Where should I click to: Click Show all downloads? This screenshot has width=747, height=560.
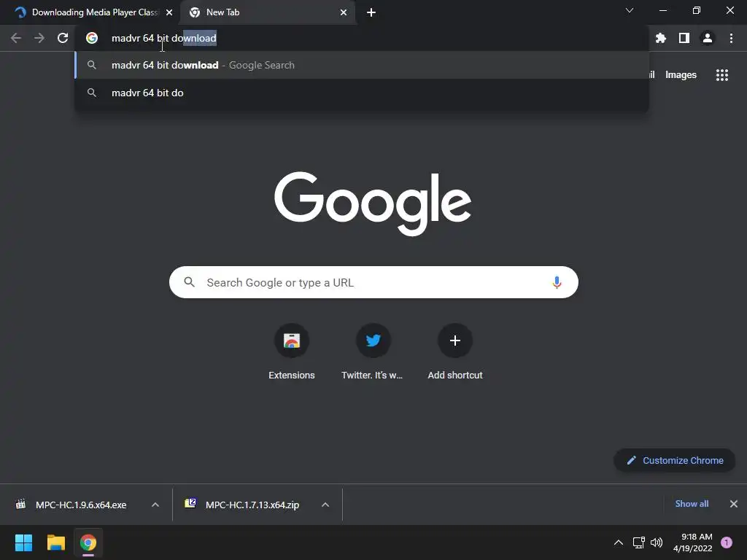[x=692, y=504]
